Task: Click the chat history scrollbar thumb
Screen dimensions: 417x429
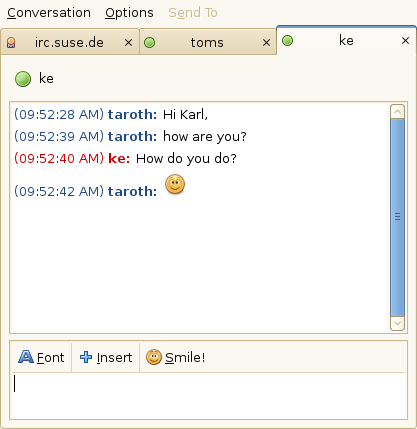Action: (x=397, y=217)
